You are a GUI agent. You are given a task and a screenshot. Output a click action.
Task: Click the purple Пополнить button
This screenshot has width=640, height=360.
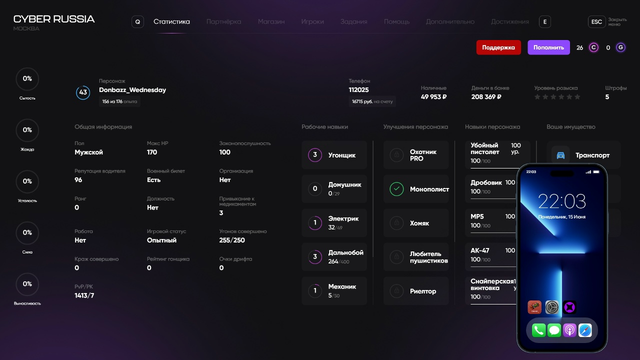[x=549, y=47]
